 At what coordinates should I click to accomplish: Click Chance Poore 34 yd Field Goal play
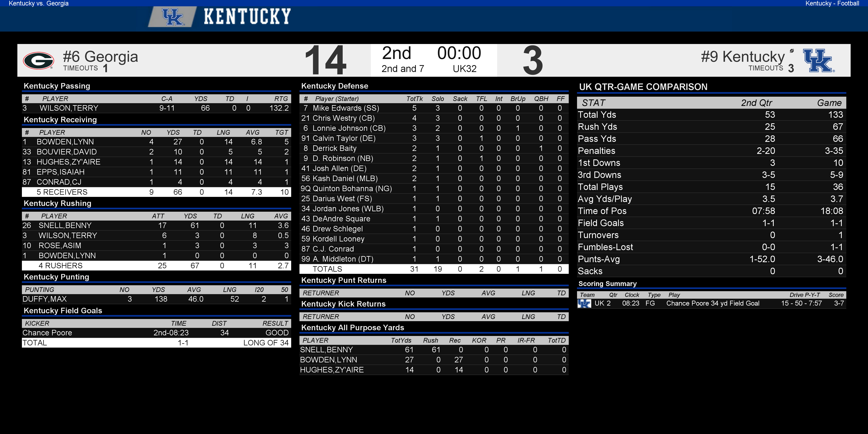click(x=713, y=303)
